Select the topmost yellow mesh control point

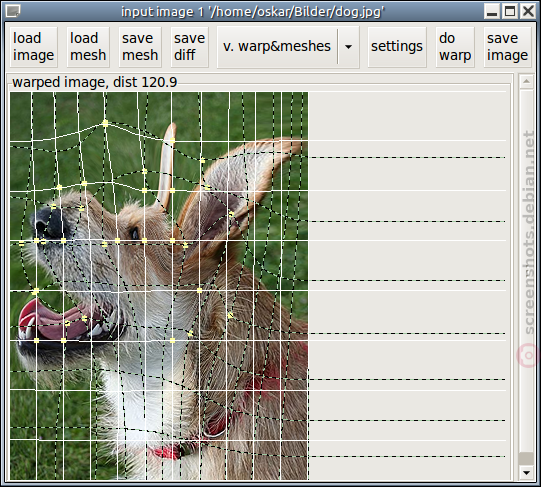[105, 123]
